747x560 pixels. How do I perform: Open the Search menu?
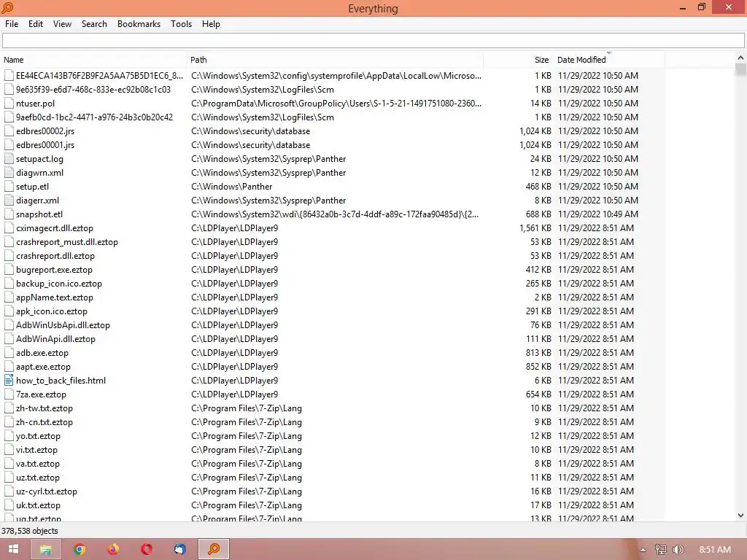94,24
